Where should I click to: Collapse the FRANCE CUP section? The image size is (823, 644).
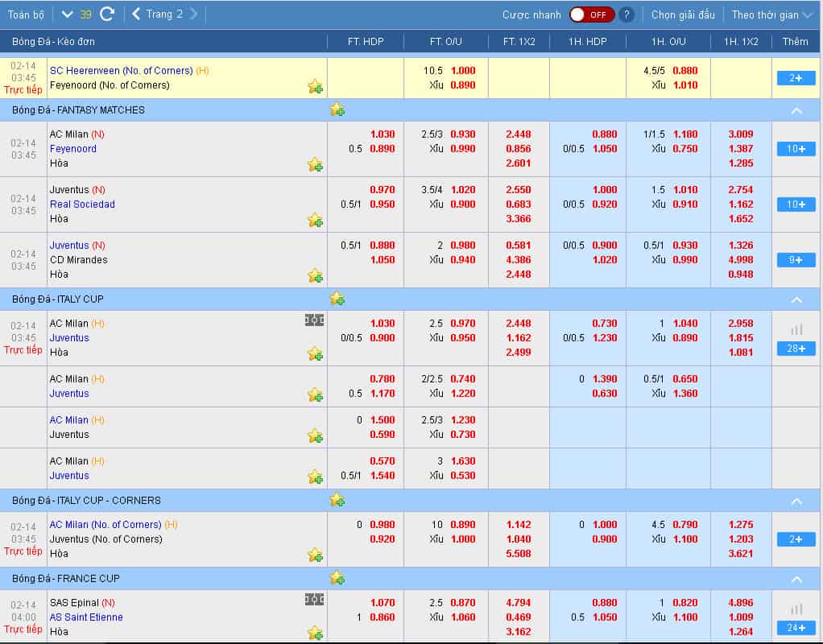[796, 580]
